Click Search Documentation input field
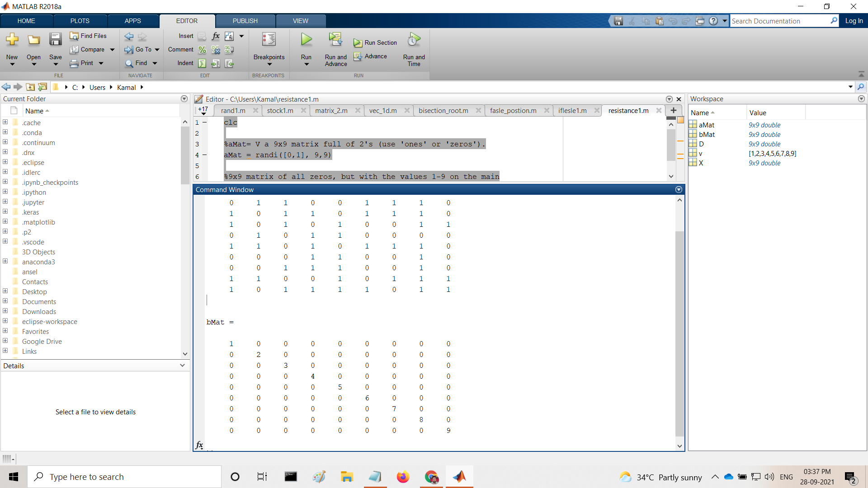Screen dimensions: 868x488 (780, 21)
